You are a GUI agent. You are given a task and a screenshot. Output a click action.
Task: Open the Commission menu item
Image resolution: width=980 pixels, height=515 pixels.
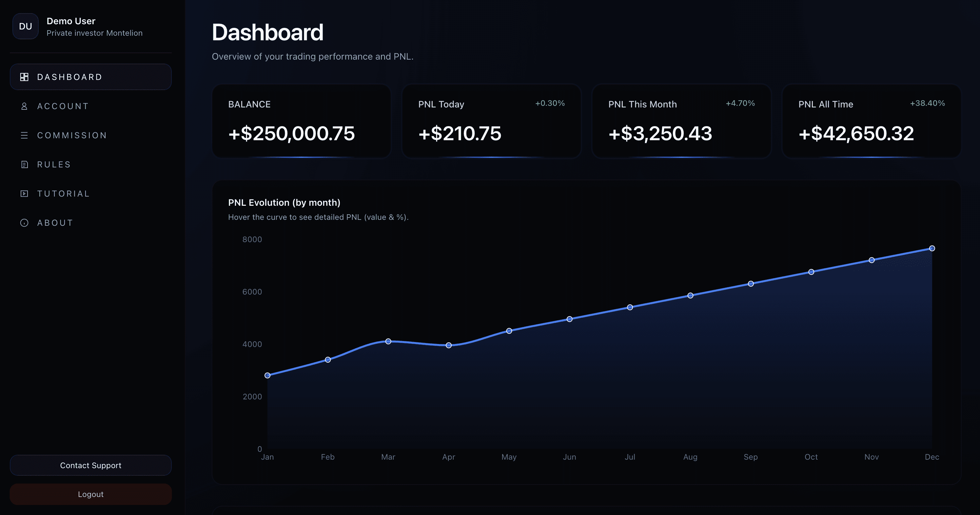(x=72, y=135)
